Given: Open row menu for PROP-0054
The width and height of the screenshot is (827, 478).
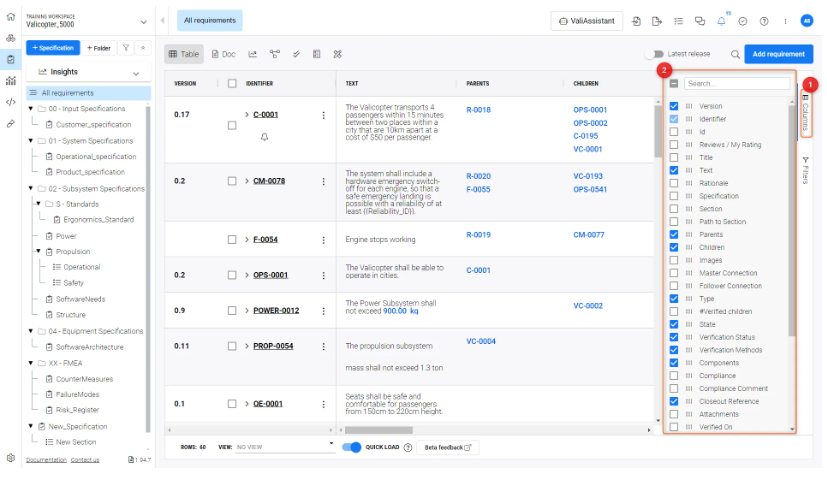Looking at the screenshot, I should pyautogui.click(x=323, y=347).
